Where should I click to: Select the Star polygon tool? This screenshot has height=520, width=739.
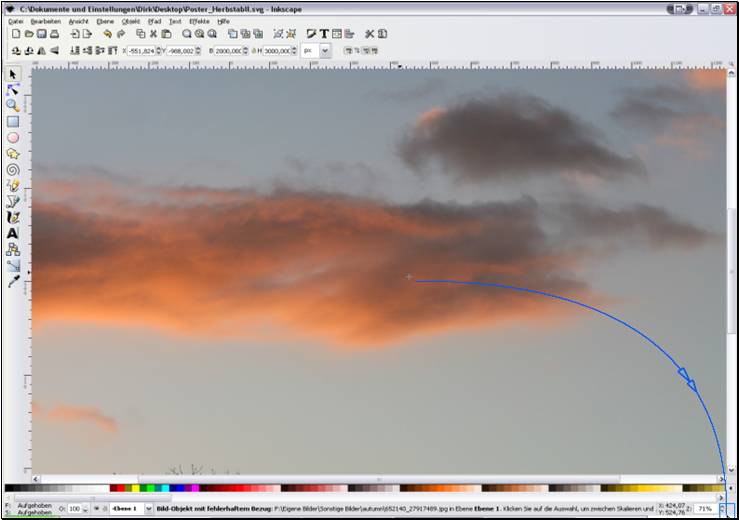pos(13,154)
